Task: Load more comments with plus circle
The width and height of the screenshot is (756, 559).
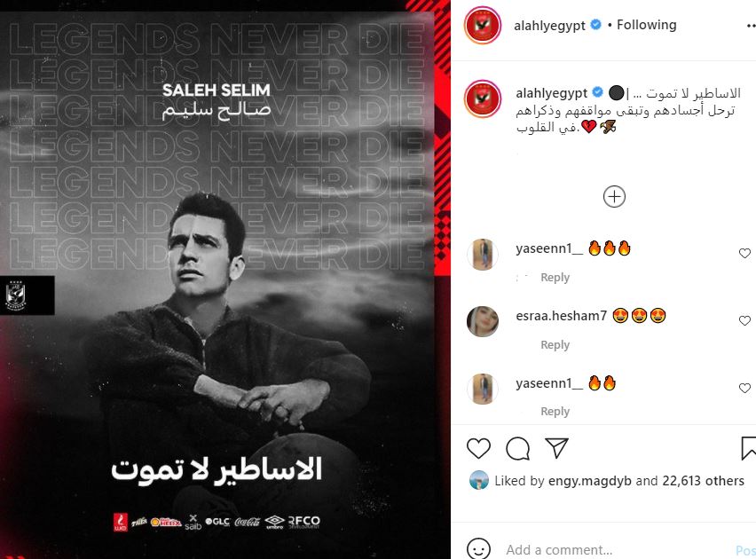Action: pyautogui.click(x=614, y=197)
